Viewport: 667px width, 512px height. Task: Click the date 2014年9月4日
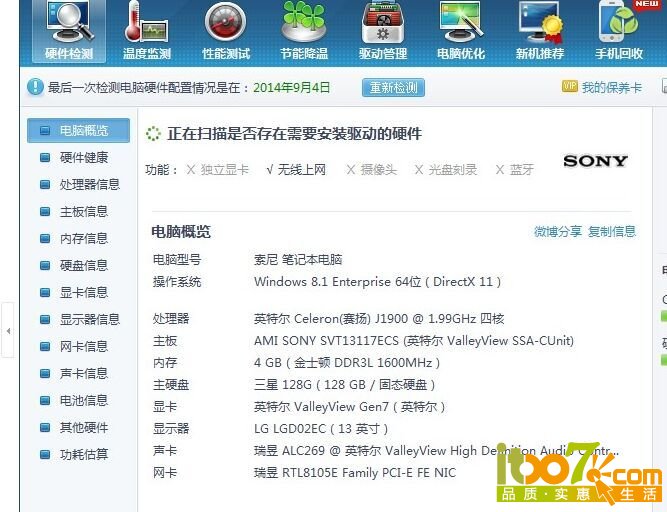292,88
